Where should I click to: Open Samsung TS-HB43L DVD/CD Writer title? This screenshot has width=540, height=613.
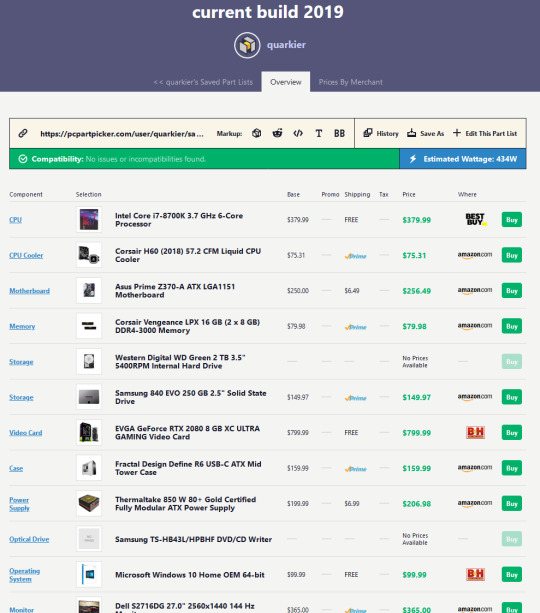pyautogui.click(x=193, y=539)
